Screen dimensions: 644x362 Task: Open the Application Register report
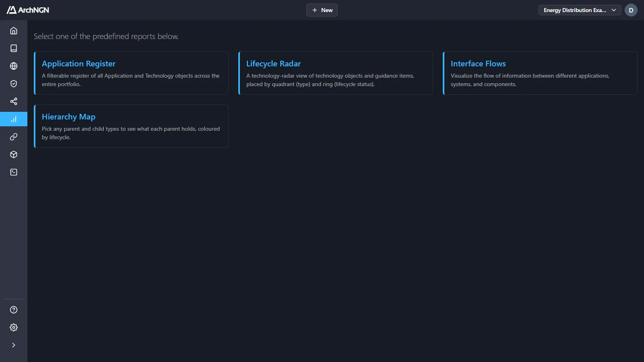[131, 73]
